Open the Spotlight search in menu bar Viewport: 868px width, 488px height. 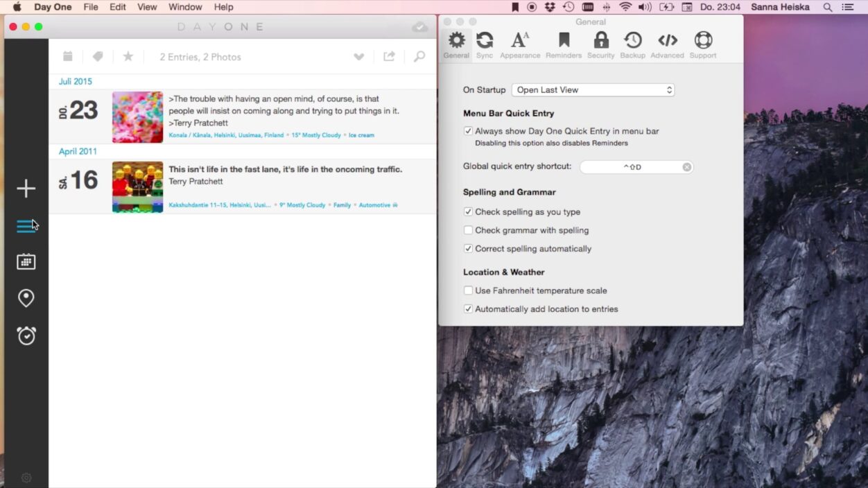[828, 7]
